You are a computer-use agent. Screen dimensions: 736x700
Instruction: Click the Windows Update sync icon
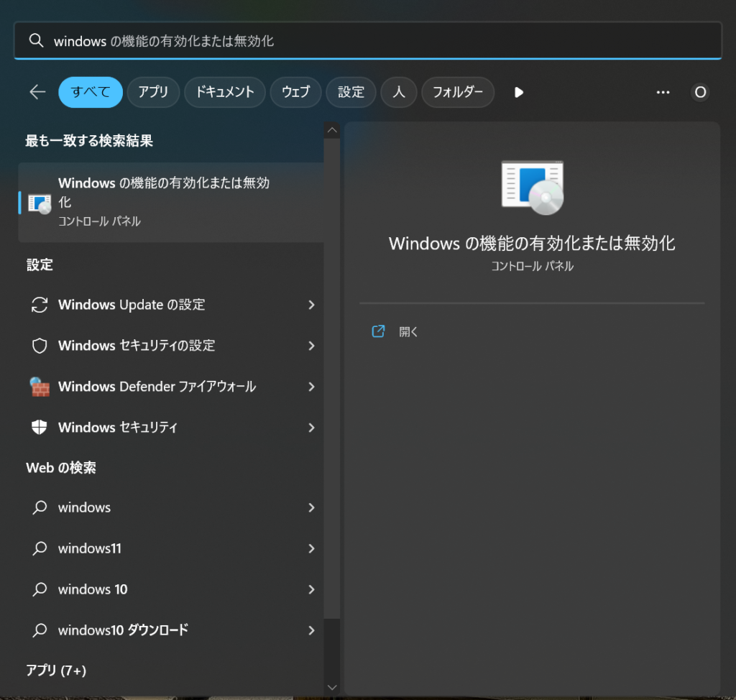[x=40, y=305]
